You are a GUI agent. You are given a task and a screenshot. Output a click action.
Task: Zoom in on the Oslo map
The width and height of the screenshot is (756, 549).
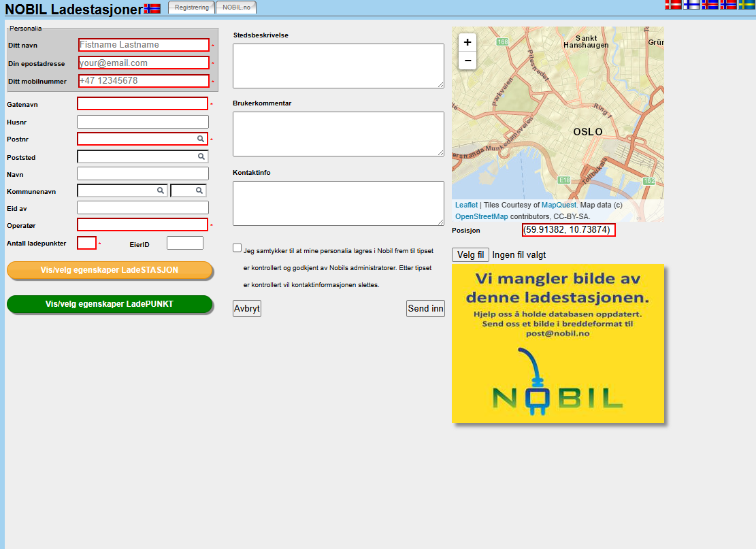467,42
